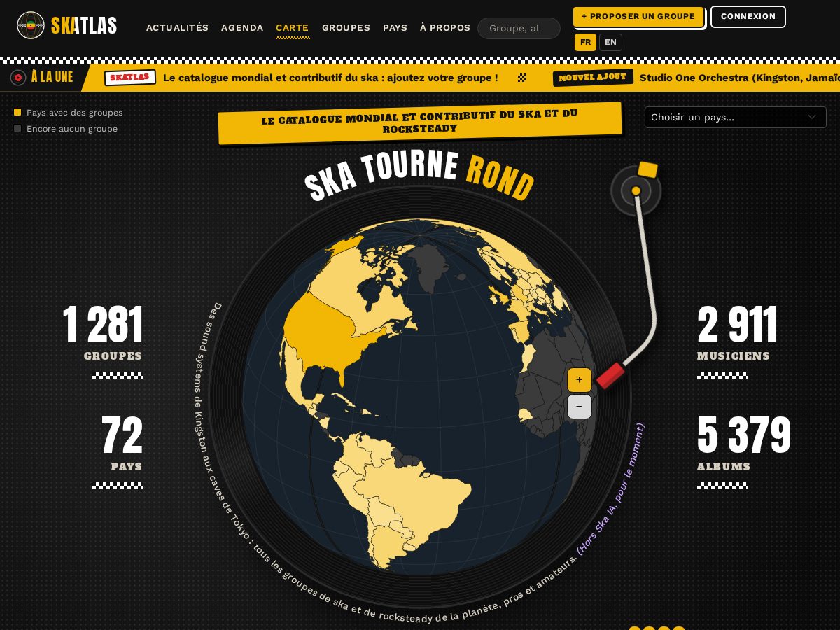The width and height of the screenshot is (840, 630).
Task: Click the Connexion button
Action: 748,17
